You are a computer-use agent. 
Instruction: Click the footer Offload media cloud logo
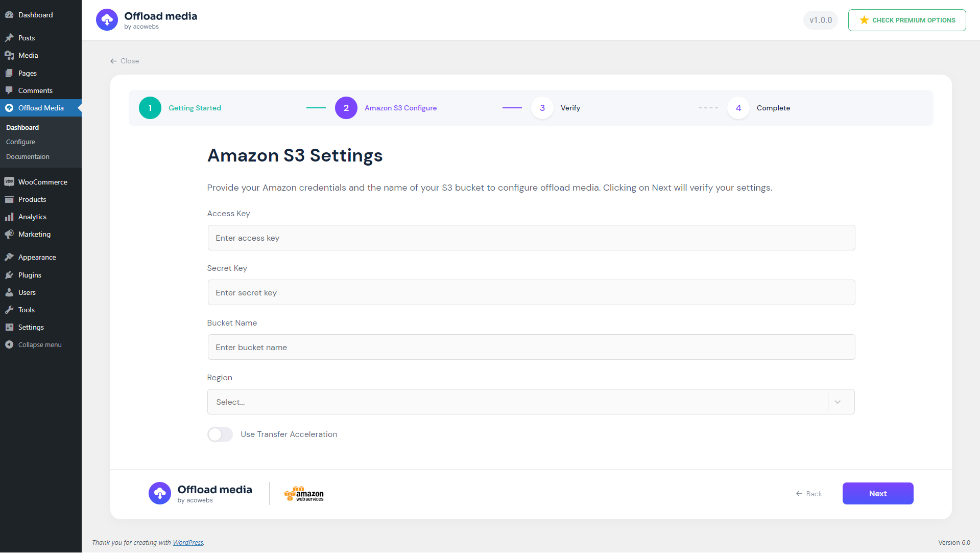pyautogui.click(x=160, y=493)
